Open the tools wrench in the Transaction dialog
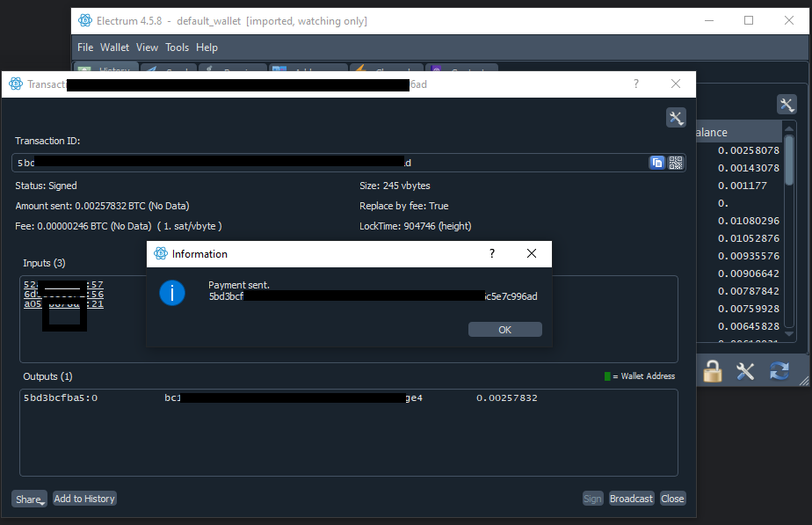 tap(676, 118)
